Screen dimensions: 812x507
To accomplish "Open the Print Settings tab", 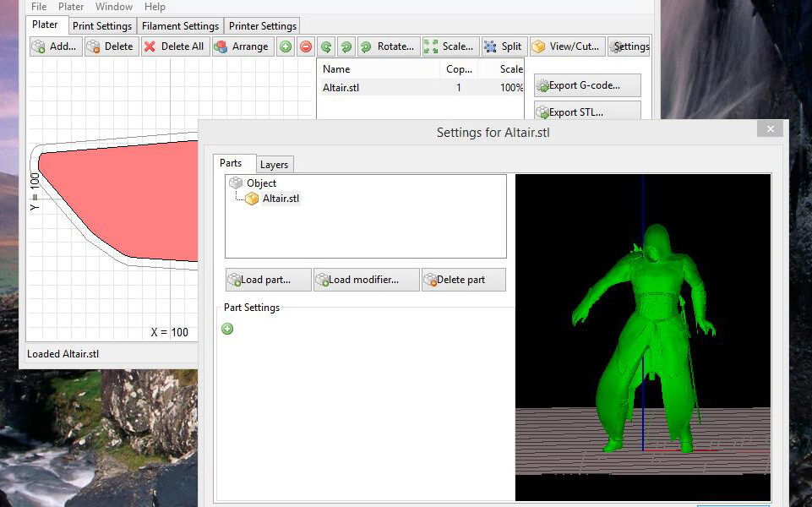I will (101, 26).
